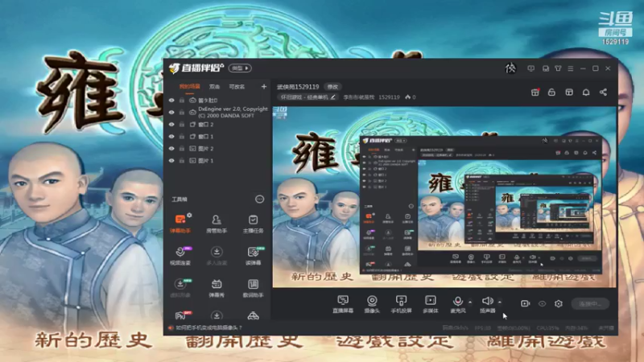Switch to the 可改名 scene tab
Viewport: 644px width, 362px height.
pyautogui.click(x=237, y=87)
